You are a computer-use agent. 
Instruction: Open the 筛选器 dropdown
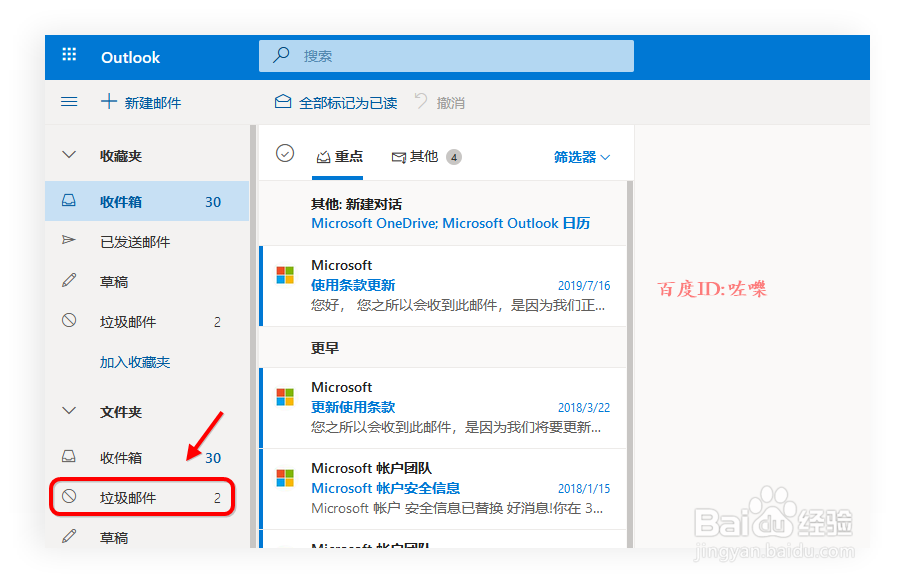point(582,157)
